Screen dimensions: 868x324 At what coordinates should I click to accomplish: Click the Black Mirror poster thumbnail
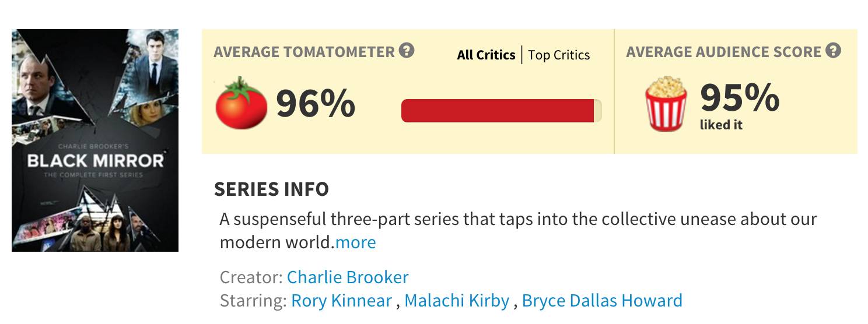tap(95, 140)
